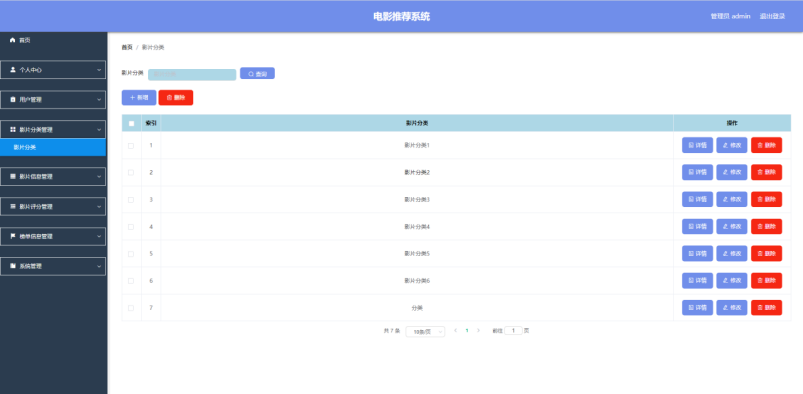Screen dimensions: 803x394
Task: Expand 个人中心 using its chevron
Action: click(x=99, y=70)
